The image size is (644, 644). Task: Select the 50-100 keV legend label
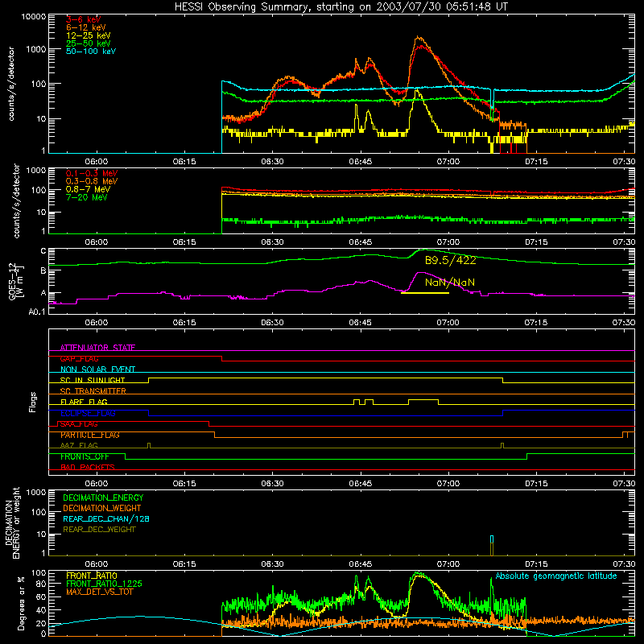point(91,52)
